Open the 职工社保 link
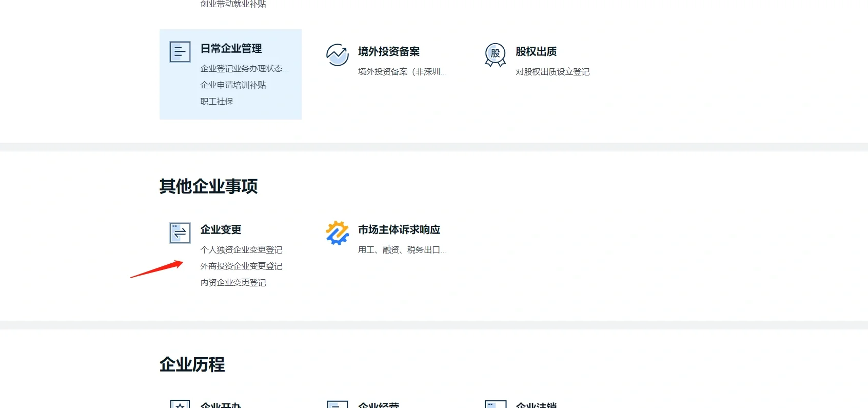The width and height of the screenshot is (868, 408). point(216,102)
